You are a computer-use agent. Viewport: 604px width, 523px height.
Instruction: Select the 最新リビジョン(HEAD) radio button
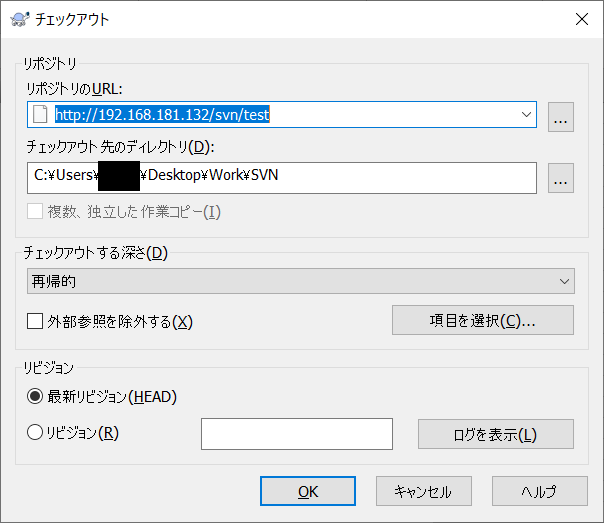point(35,396)
